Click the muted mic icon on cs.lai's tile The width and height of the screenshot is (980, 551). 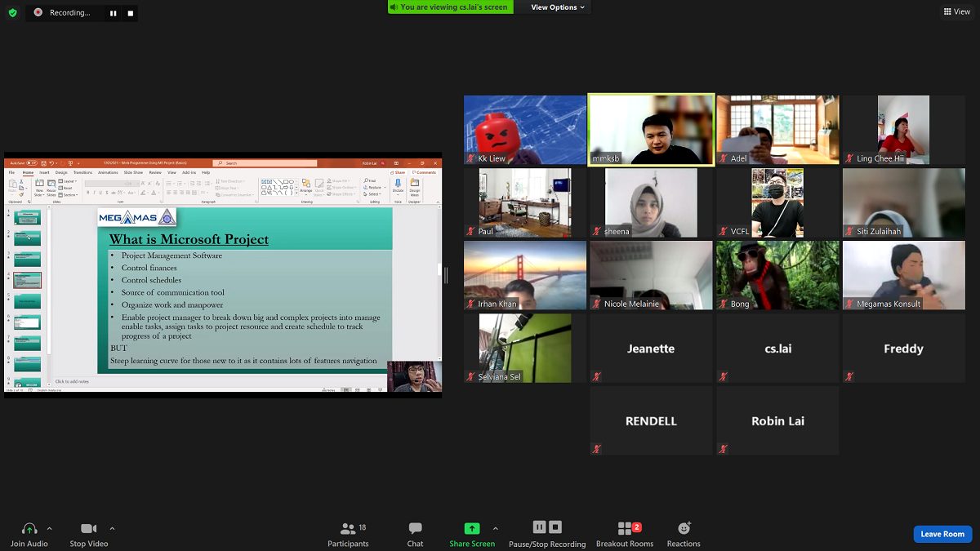click(x=724, y=376)
